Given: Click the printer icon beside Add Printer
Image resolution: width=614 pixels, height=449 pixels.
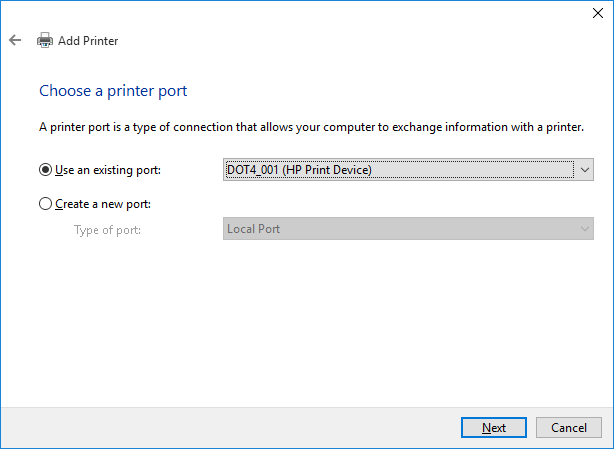Looking at the screenshot, I should point(45,41).
